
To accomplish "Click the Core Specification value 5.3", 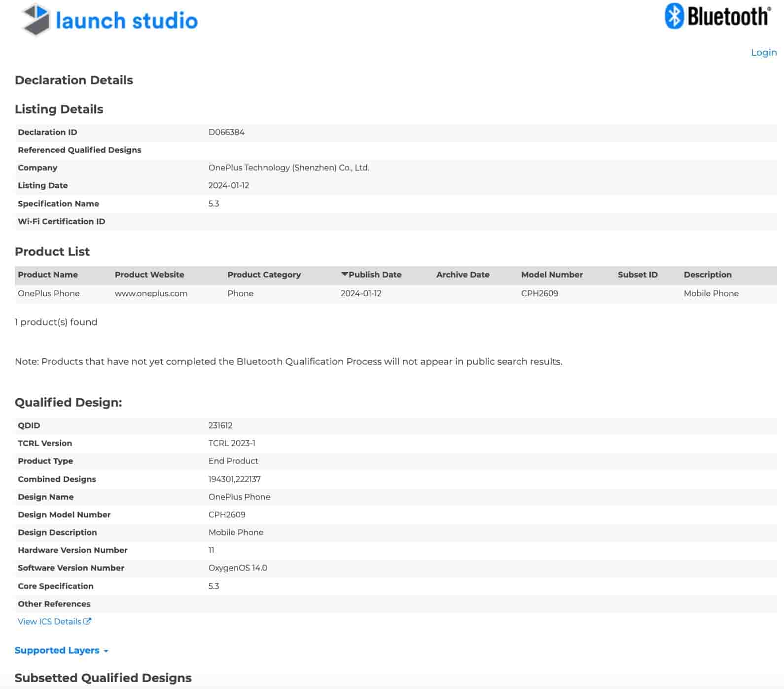I will [214, 586].
